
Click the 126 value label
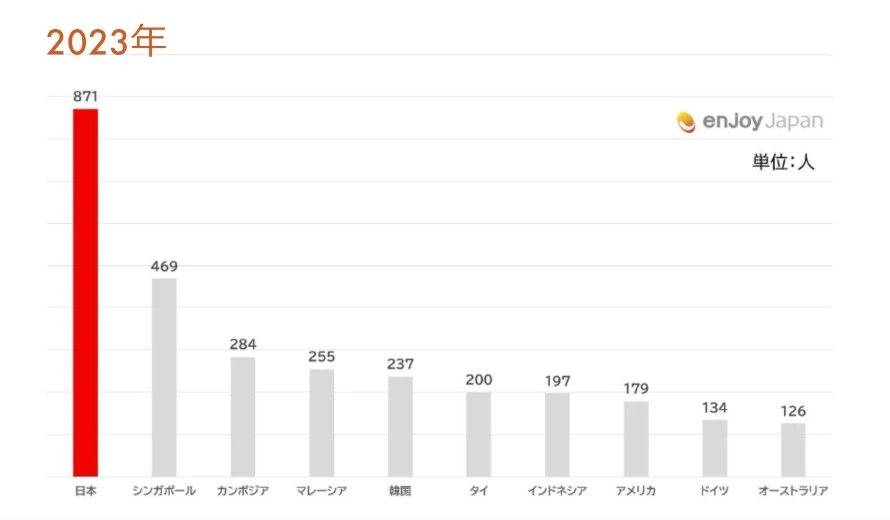(x=793, y=411)
